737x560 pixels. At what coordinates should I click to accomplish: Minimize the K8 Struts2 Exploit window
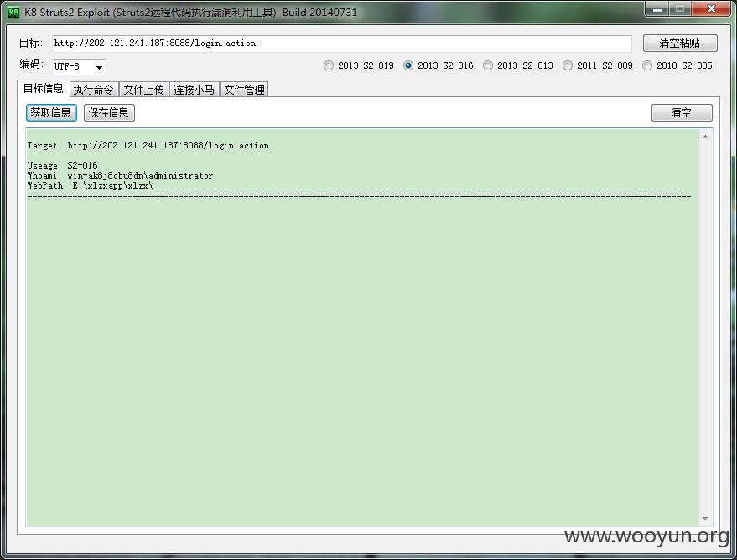[657, 9]
